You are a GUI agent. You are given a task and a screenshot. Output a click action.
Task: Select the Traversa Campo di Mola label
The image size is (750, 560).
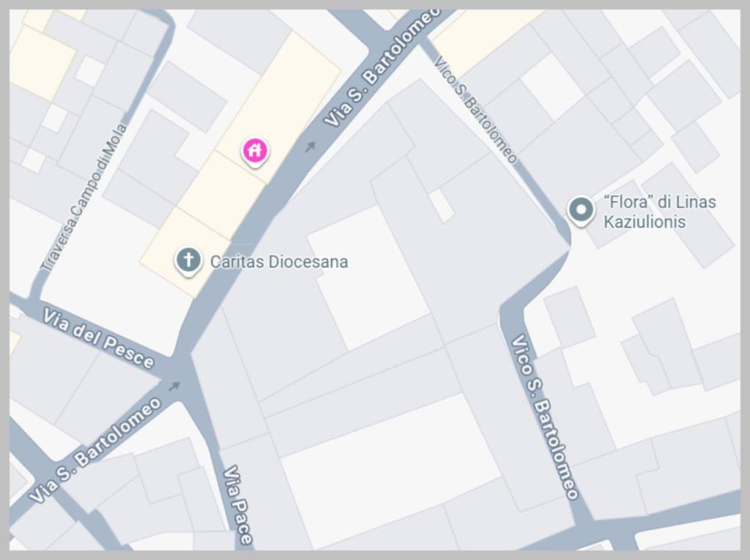[83, 197]
